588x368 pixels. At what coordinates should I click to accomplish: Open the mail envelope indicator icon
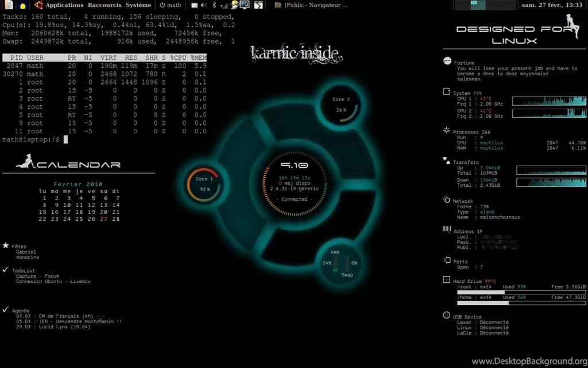[x=194, y=5]
